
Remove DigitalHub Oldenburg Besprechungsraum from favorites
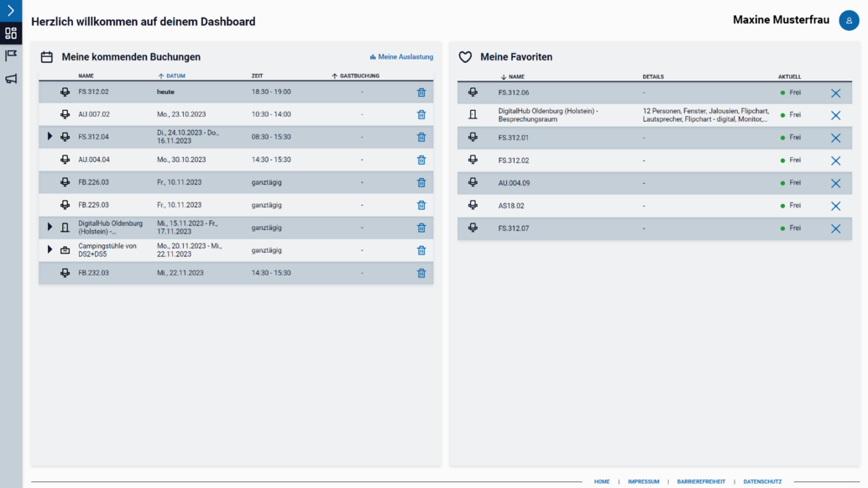tap(836, 115)
